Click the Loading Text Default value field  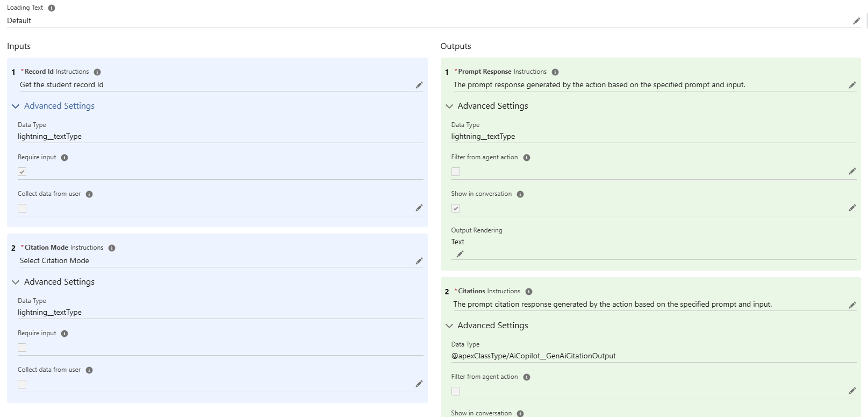[x=19, y=21]
